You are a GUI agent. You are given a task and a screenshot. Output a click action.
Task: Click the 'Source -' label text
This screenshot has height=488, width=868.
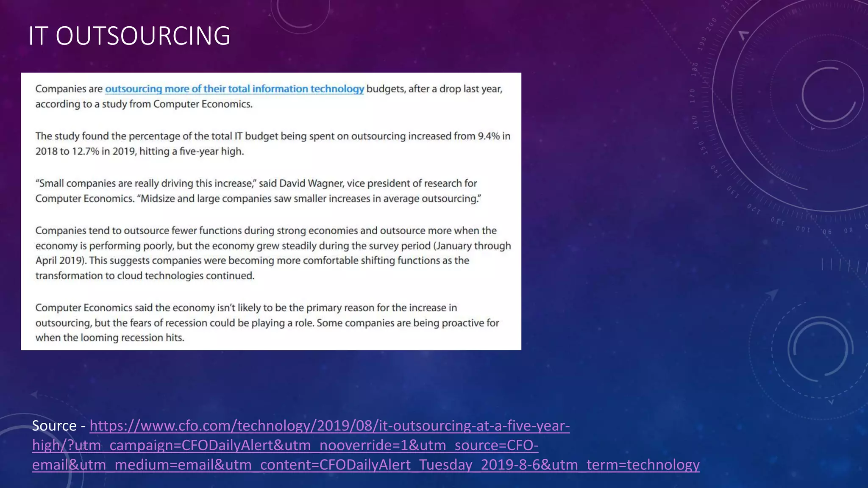click(54, 425)
